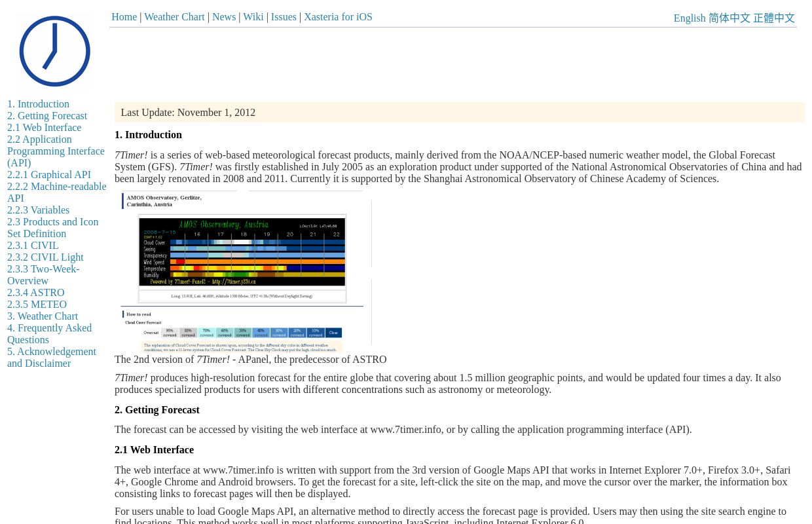The image size is (812, 524).
Task: Open 2.3 Products and Icon Set Definition
Action: 52,228
